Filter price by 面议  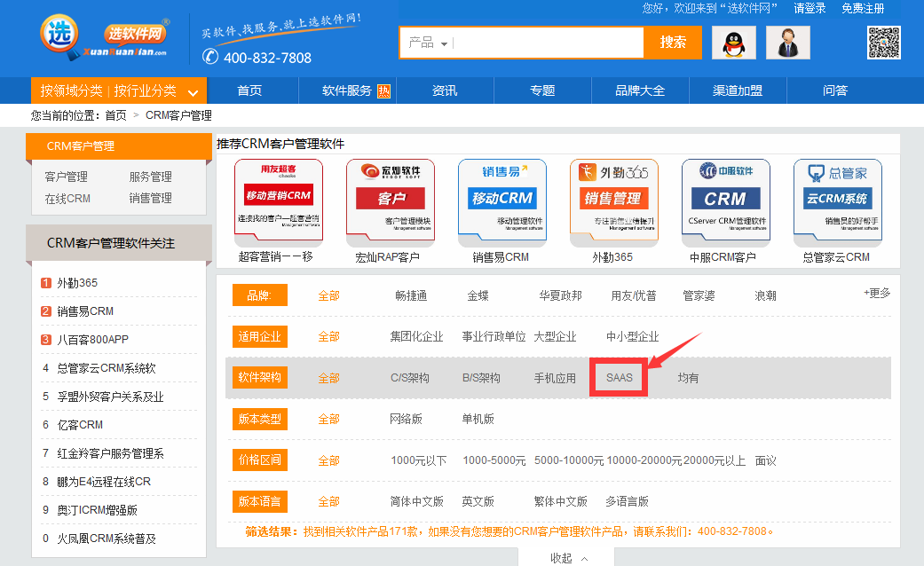(x=765, y=460)
